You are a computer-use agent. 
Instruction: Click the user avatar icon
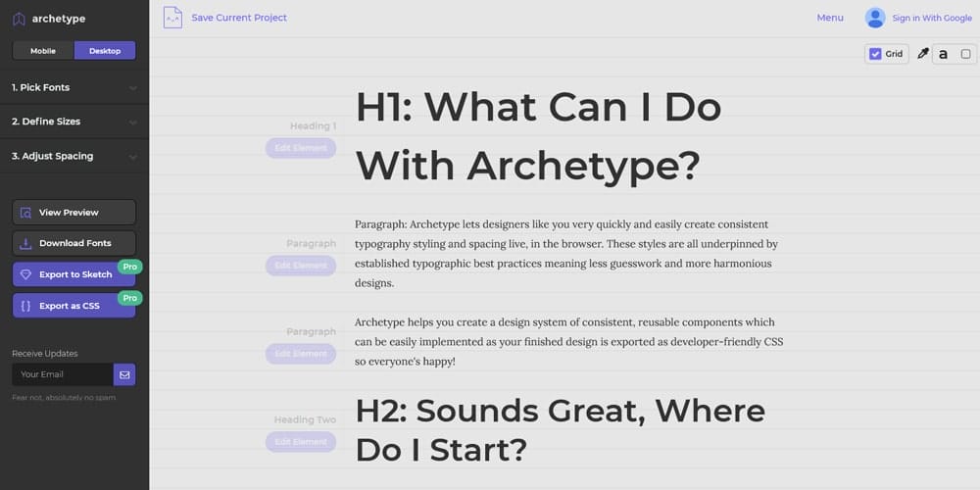click(875, 18)
